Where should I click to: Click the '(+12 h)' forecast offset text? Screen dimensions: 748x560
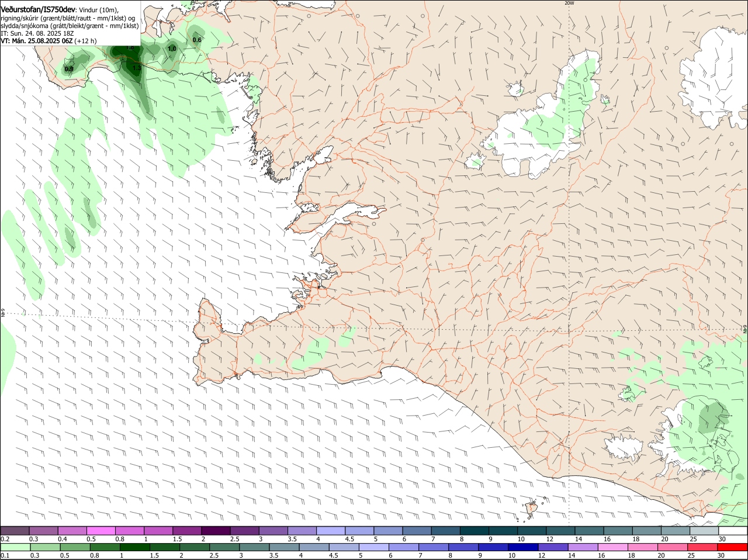(x=85, y=41)
